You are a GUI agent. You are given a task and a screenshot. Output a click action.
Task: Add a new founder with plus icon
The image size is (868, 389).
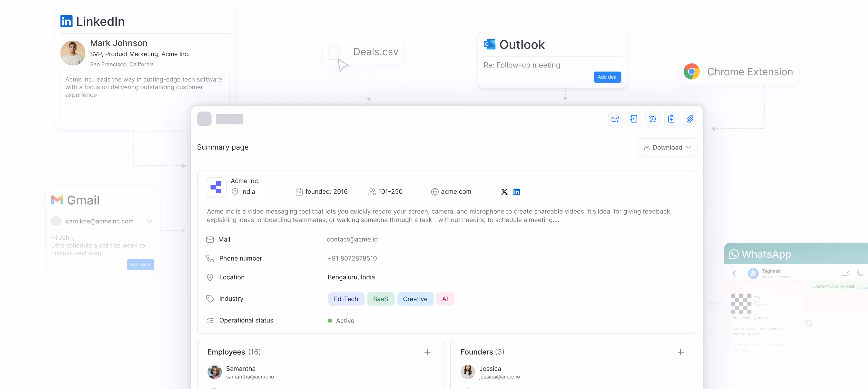pos(681,352)
